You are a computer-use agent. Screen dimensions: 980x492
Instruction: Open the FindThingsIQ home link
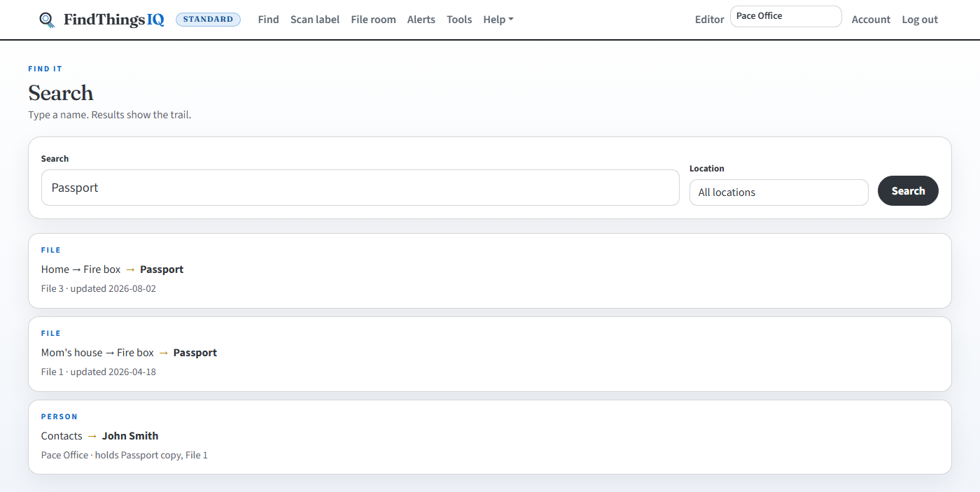[102, 20]
